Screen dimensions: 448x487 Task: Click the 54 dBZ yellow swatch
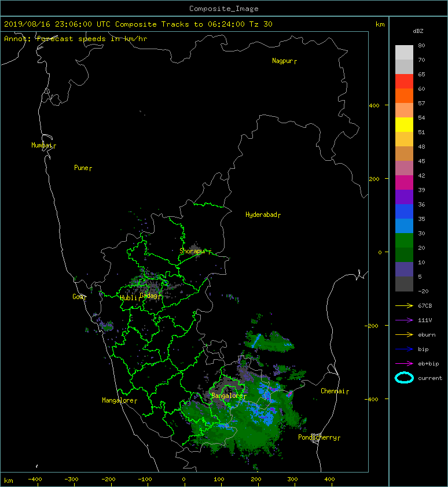pos(404,124)
